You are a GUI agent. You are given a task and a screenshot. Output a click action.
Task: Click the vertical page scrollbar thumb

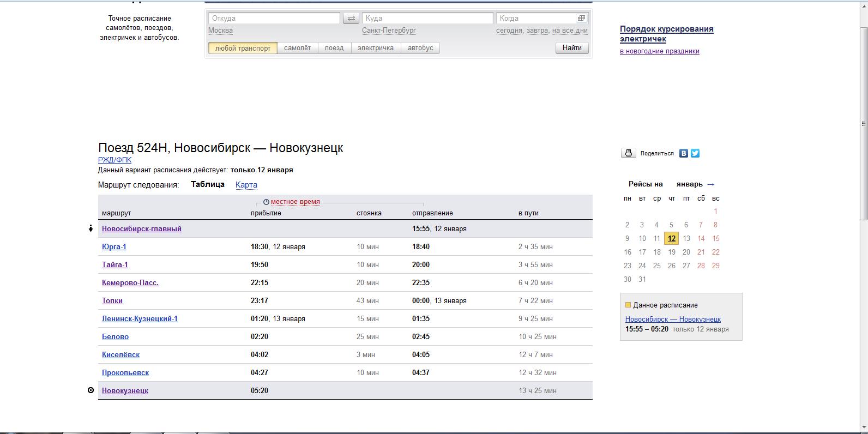click(x=863, y=124)
